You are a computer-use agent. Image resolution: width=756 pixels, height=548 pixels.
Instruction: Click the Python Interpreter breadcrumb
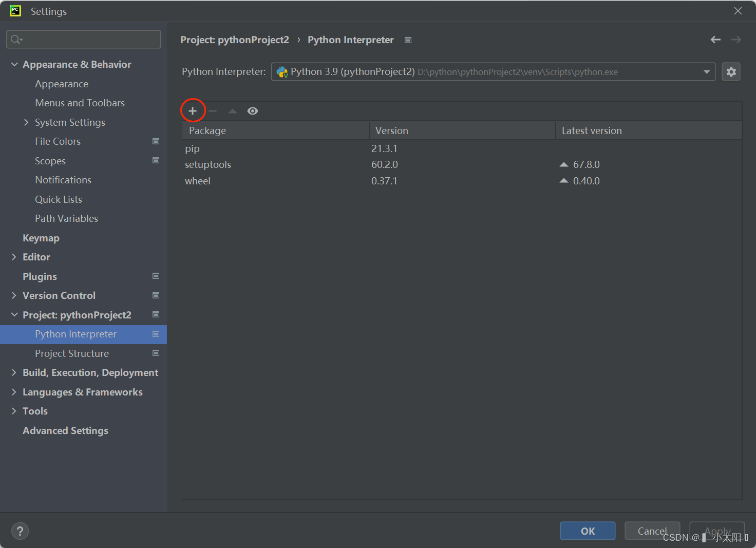point(351,40)
